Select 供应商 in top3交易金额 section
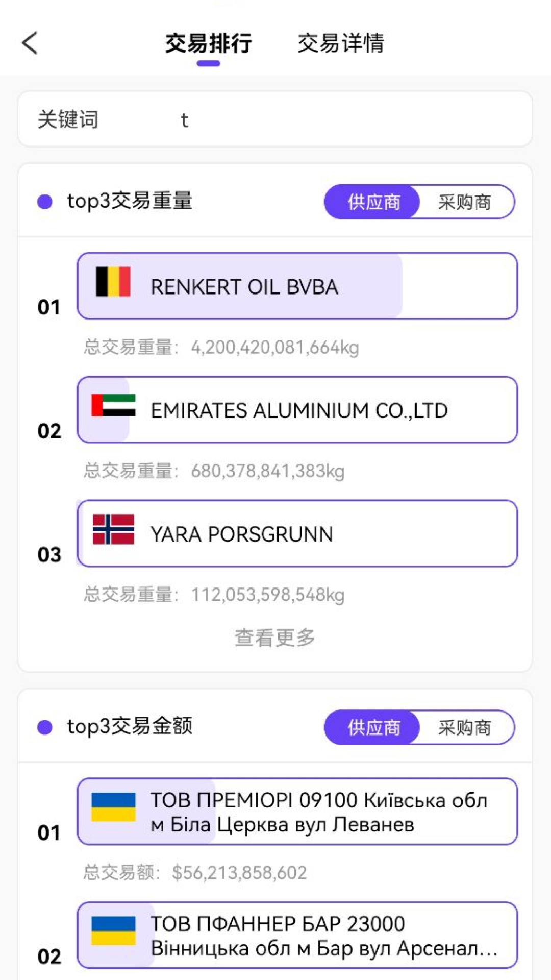The image size is (551, 980). pyautogui.click(x=373, y=727)
